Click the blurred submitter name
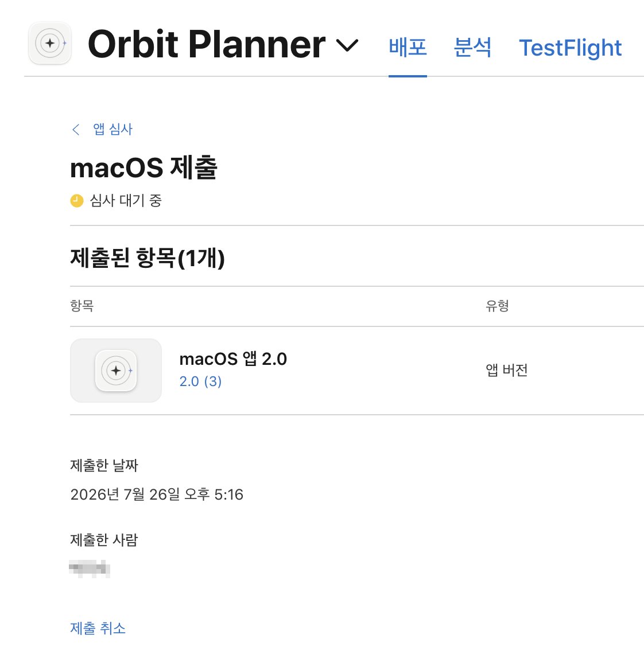The width and height of the screenshot is (644, 670). (x=90, y=568)
